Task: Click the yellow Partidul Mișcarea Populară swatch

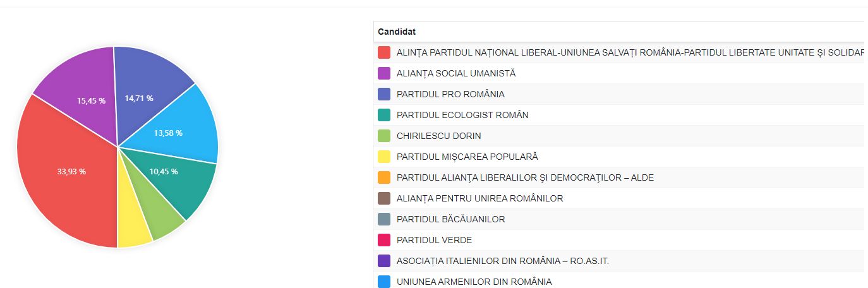Action: (383, 157)
